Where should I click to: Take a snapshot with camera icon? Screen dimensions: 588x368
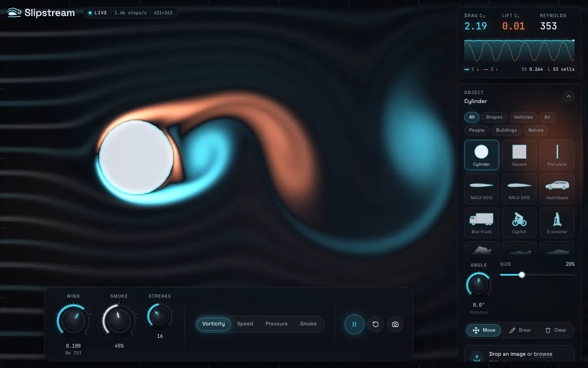[395, 324]
